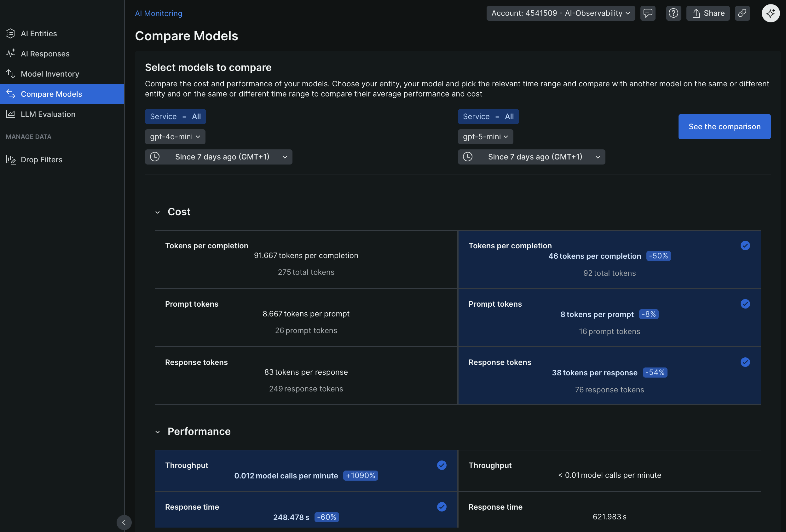786x532 pixels.
Task: Click the gpt-5-mini Prompt tokens checkmark
Action: coord(745,304)
